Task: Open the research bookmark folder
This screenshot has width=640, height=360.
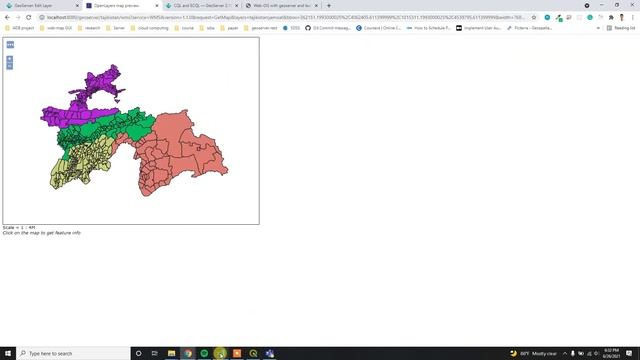Action: coord(89,28)
